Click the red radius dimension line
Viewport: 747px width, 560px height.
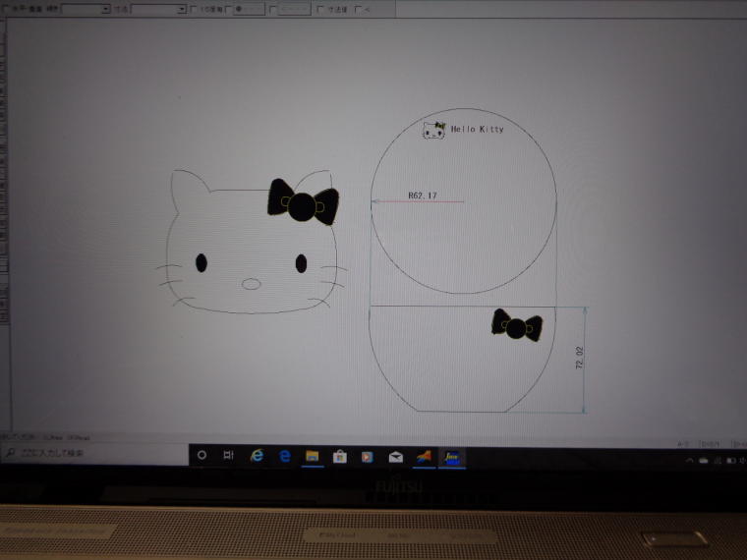pos(418,201)
